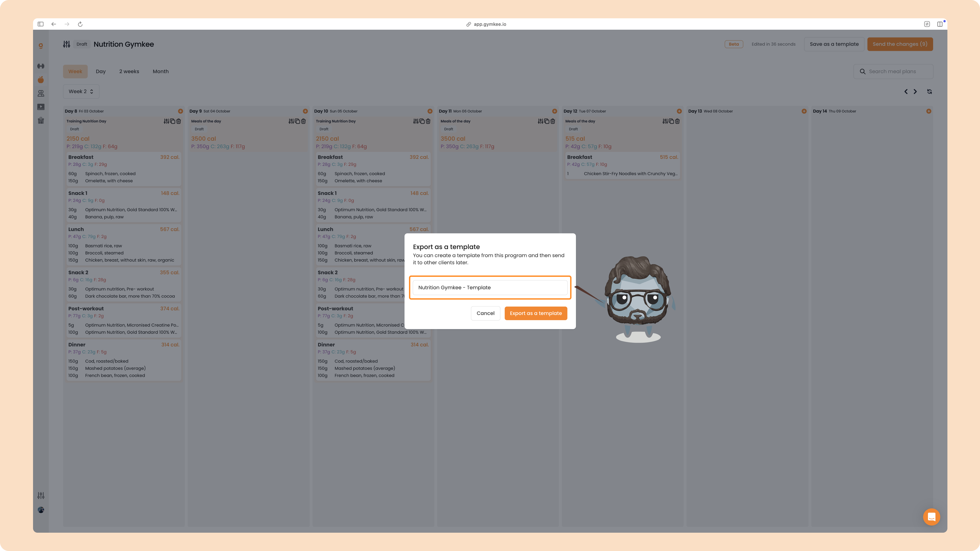Image resolution: width=980 pixels, height=551 pixels.
Task: Open Day 8 Lunch meal card
Action: (x=124, y=244)
